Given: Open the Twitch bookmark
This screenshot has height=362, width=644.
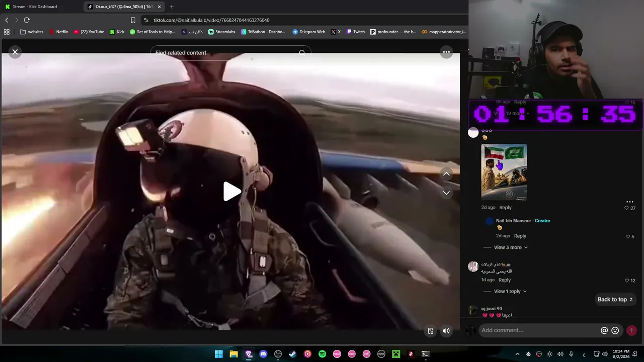Looking at the screenshot, I should tap(356, 32).
